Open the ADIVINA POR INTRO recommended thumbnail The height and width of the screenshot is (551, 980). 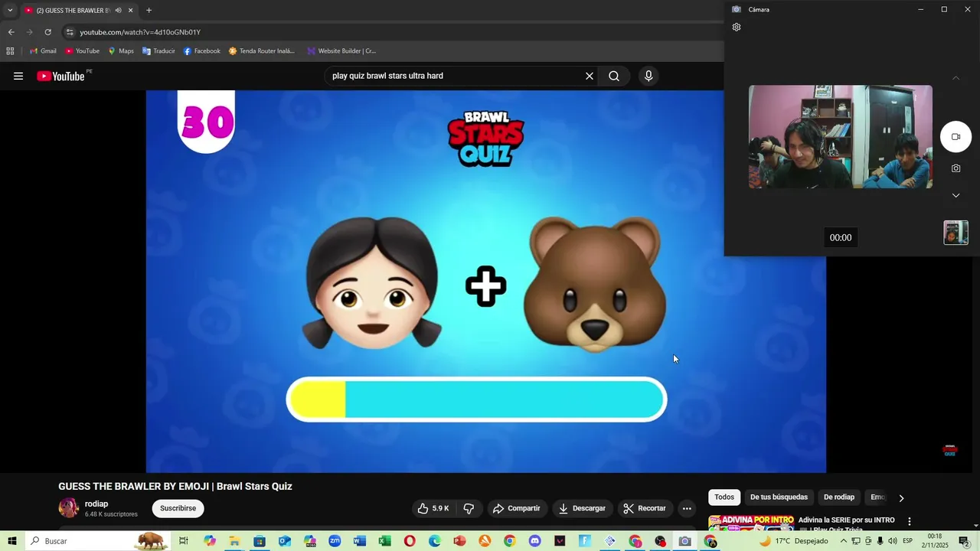(751, 523)
